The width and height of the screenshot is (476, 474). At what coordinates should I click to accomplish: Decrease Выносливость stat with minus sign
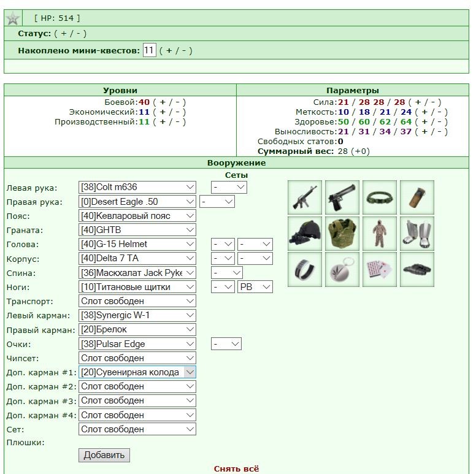click(440, 132)
